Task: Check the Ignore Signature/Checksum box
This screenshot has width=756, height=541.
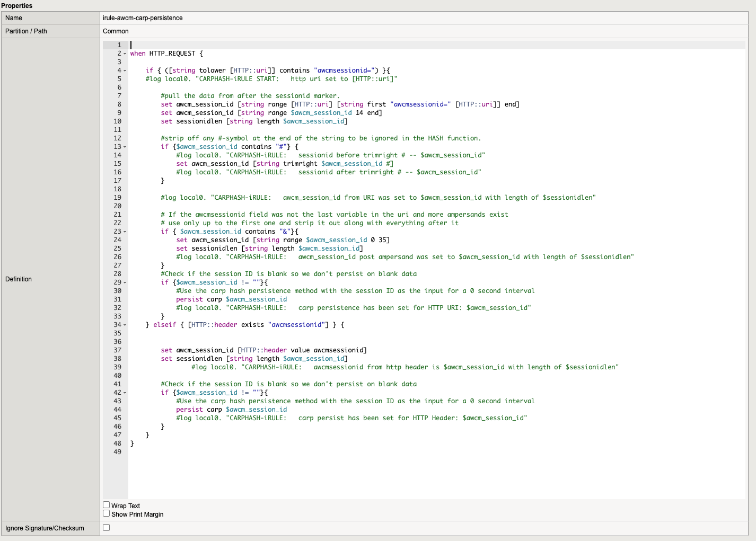Action: pos(106,527)
